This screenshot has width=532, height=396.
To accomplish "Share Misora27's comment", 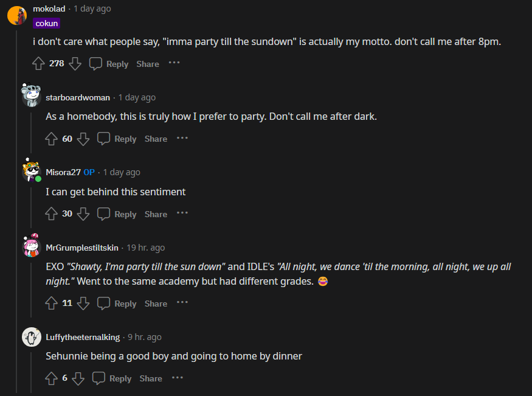I will coord(155,214).
